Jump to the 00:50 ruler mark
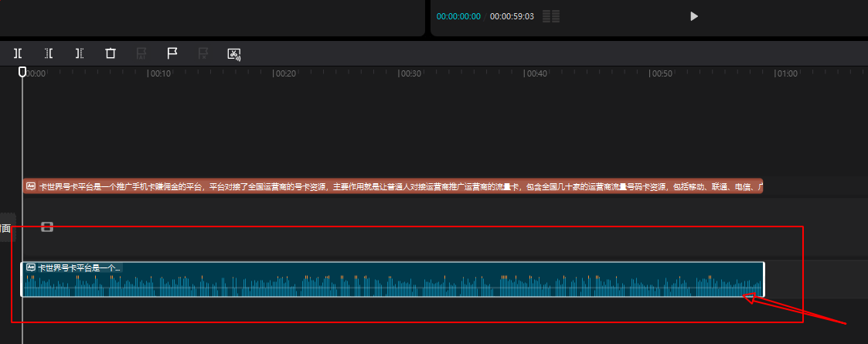Screen dimensions: 868x344 tap(660, 73)
